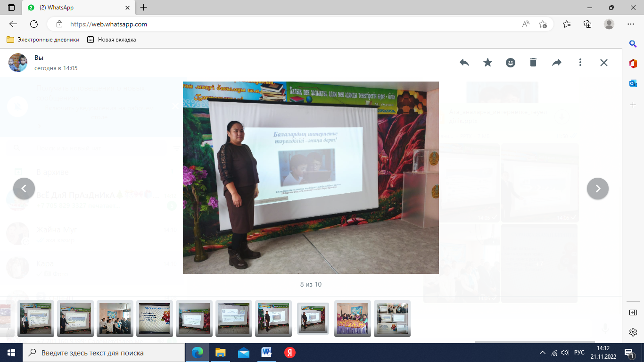Open the Windows Start menu
This screenshot has height=362, width=644.
[11, 353]
